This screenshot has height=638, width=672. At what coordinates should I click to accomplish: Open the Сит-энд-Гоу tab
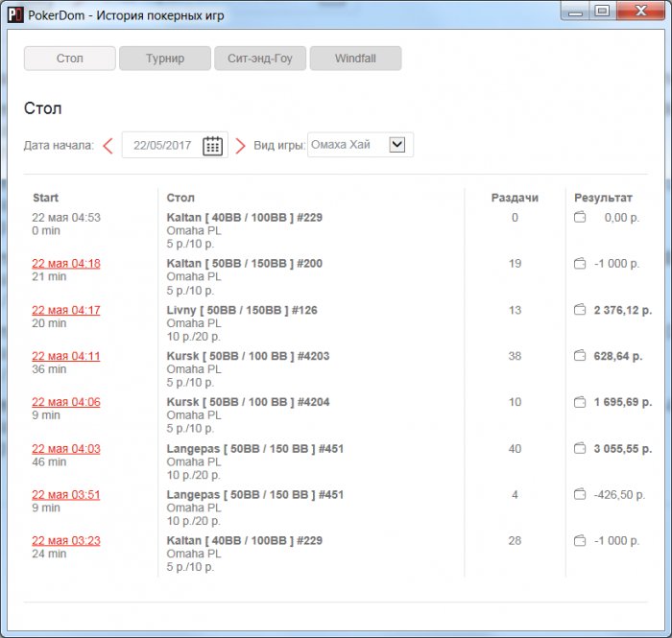tap(260, 59)
